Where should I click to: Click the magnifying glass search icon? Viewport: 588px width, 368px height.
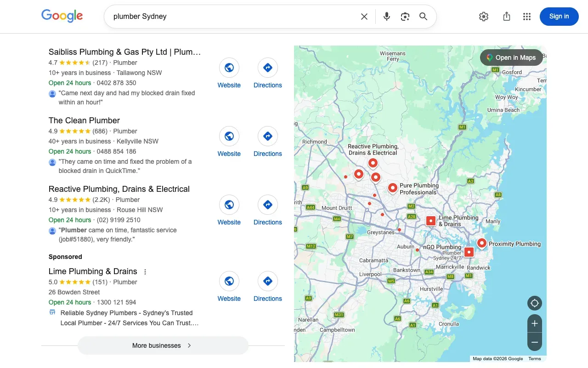(x=424, y=17)
